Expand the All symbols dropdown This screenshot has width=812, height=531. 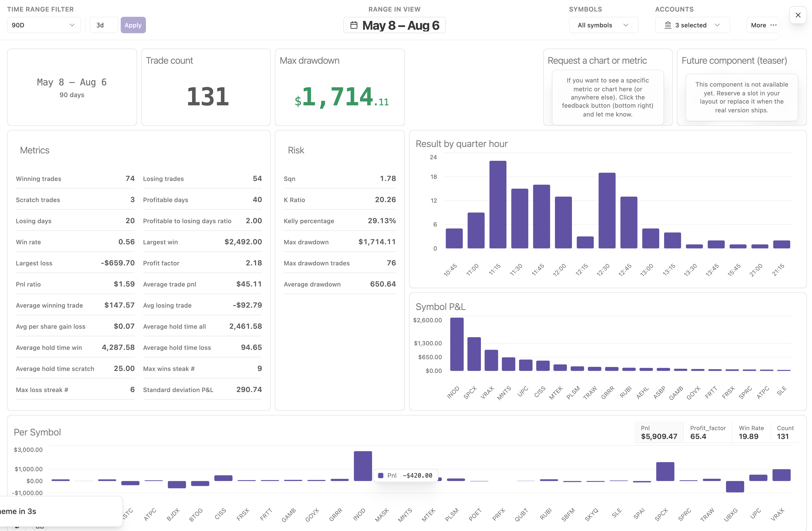coord(603,25)
